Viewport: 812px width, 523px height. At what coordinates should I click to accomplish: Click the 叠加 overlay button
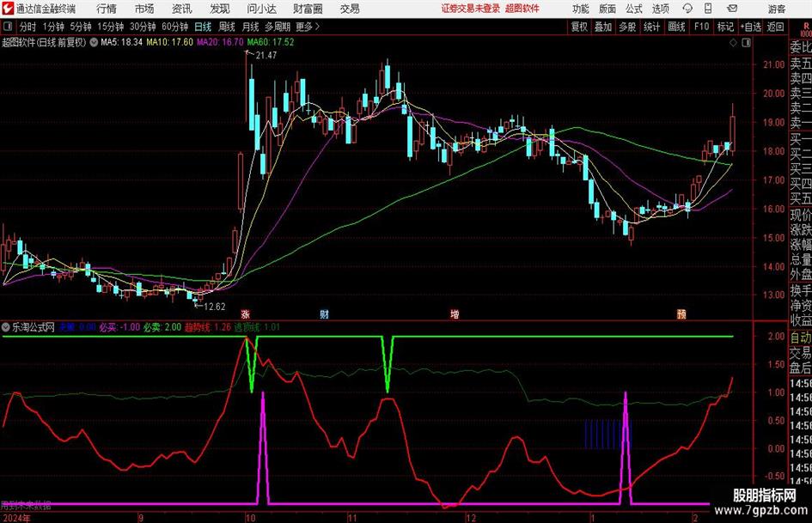pos(603,27)
